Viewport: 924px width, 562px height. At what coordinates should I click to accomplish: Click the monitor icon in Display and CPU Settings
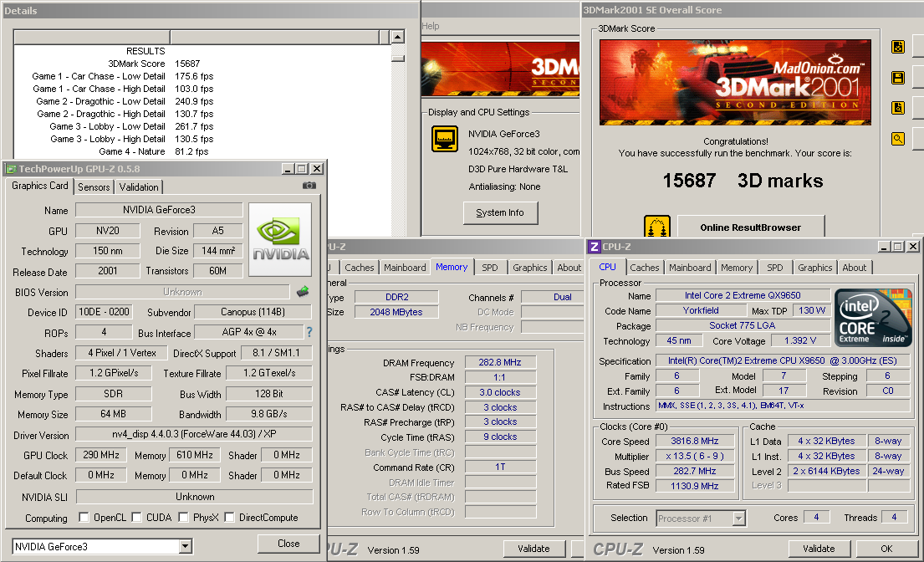pyautogui.click(x=445, y=140)
